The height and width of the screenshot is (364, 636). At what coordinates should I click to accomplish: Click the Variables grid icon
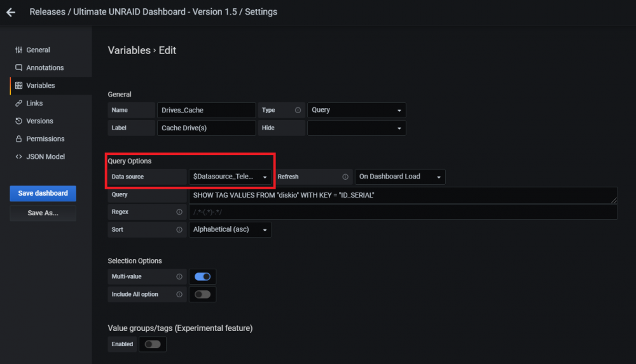(x=18, y=86)
